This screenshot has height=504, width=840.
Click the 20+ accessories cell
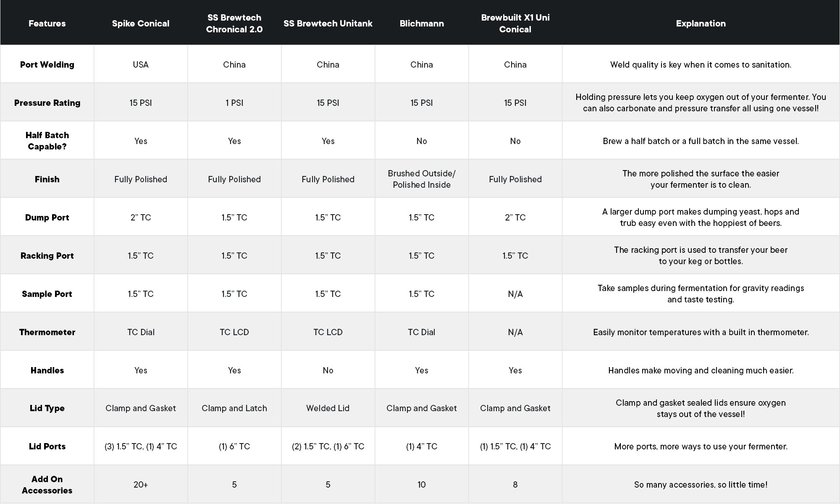[141, 485]
